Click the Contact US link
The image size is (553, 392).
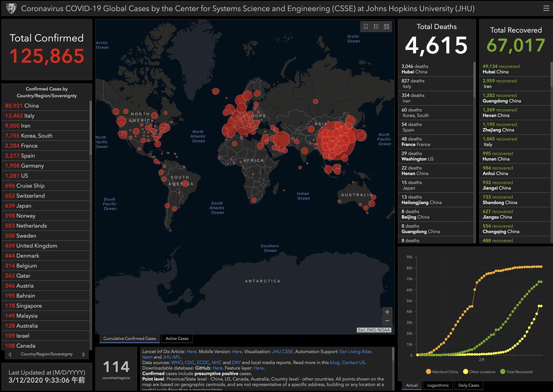[x=353, y=363]
